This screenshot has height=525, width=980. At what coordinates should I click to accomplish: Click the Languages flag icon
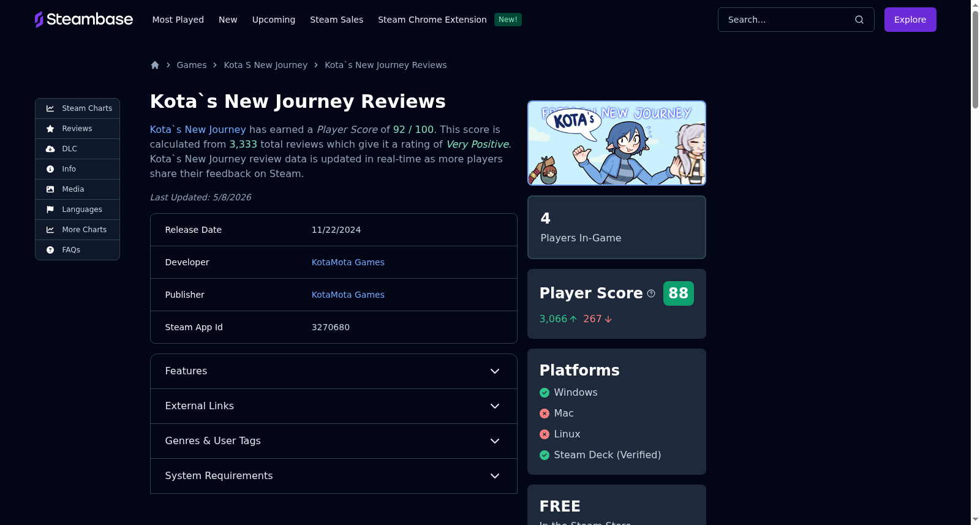50,210
